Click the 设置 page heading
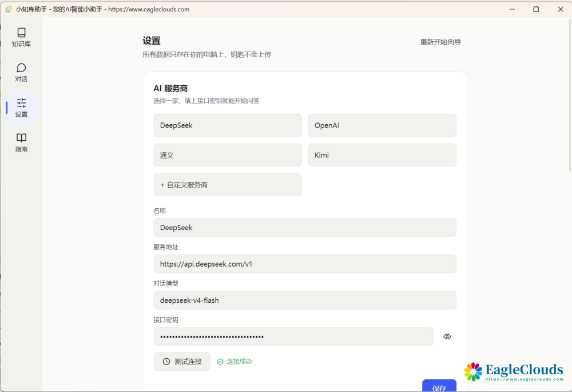The image size is (572, 392). (x=152, y=41)
